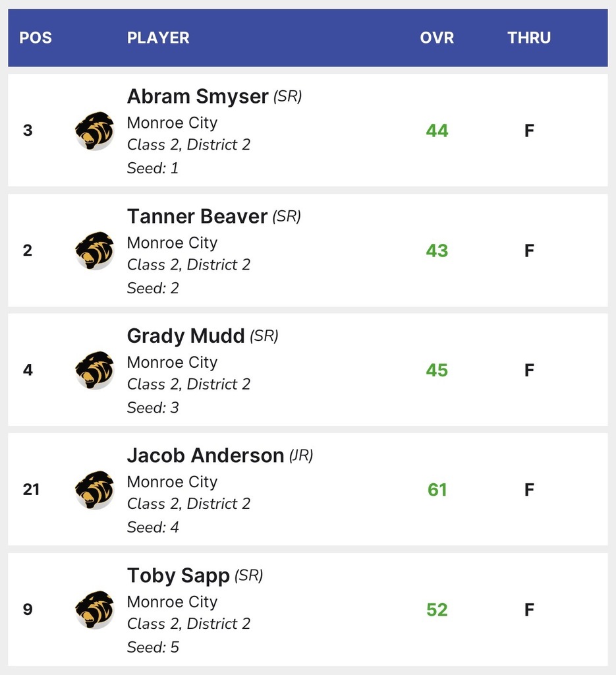Viewport: 616px width, 675px height.
Task: Click Grady Mudd's THRU status F
Action: pyautogui.click(x=529, y=370)
